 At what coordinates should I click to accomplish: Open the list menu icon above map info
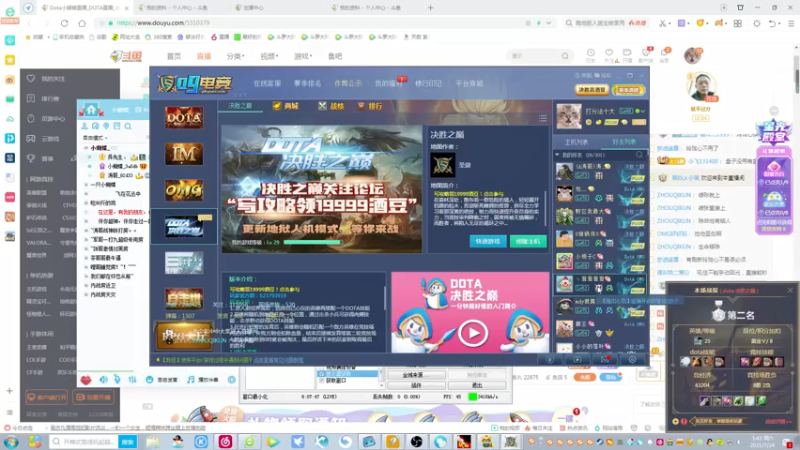pyautogui.click(x=543, y=118)
